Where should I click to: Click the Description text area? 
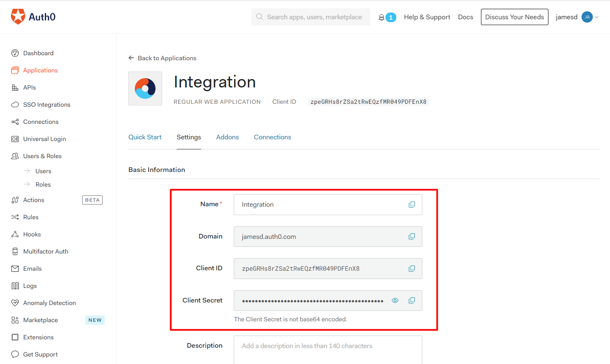328,350
